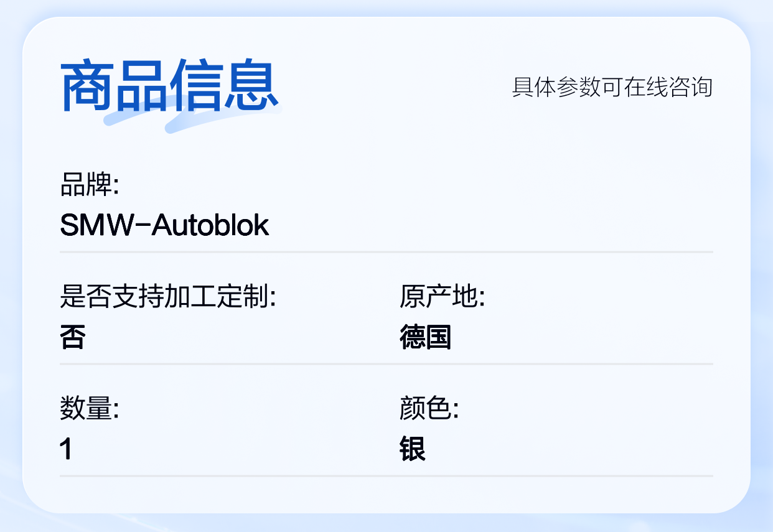
Task: Click the divider line below SMW-Autoblok
Action: pyautogui.click(x=386, y=252)
